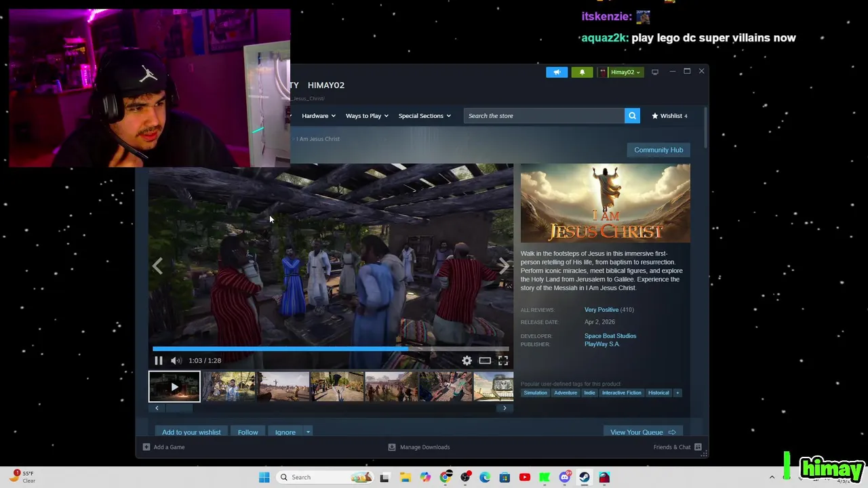Open Microsoft Edge from taskbar
Viewport: 868px width, 488px height.
(485, 477)
